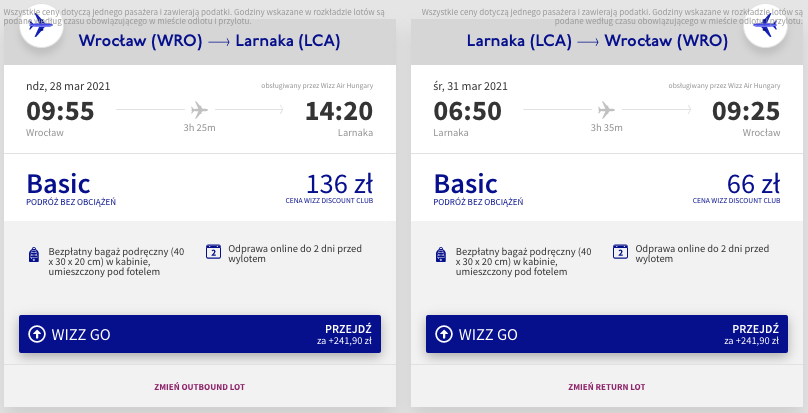808x413 pixels.
Task: Upgrade the return flight to WIZZ GO
Action: (x=607, y=334)
